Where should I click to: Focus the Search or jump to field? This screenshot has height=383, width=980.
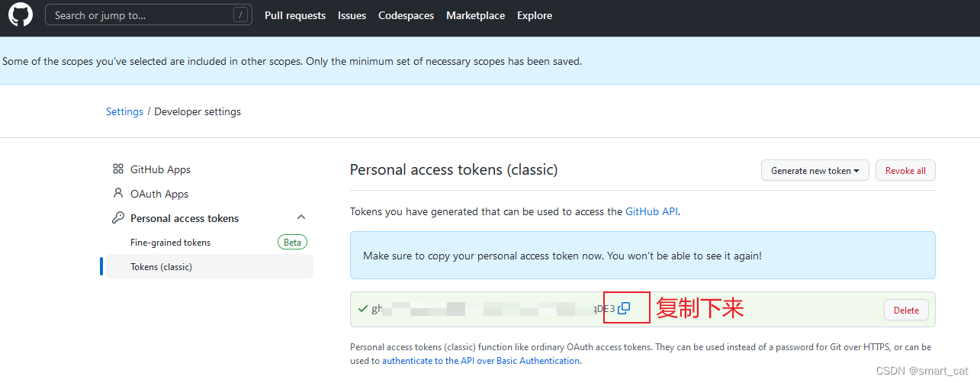point(149,14)
